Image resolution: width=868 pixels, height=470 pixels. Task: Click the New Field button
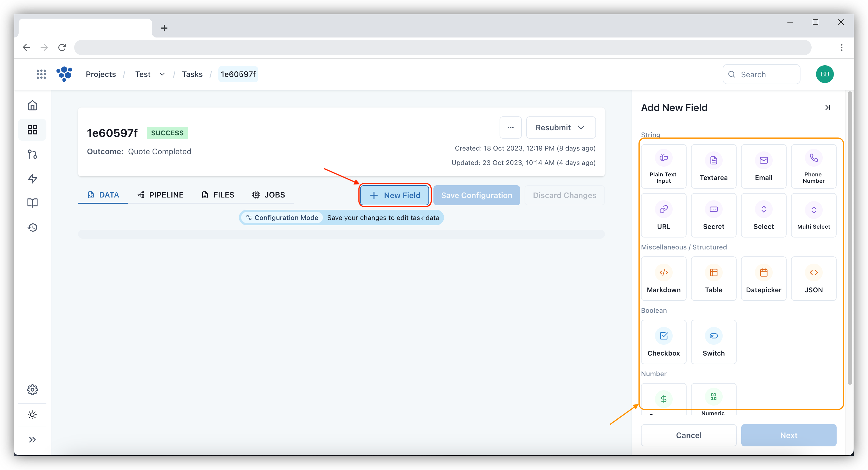[x=395, y=195]
